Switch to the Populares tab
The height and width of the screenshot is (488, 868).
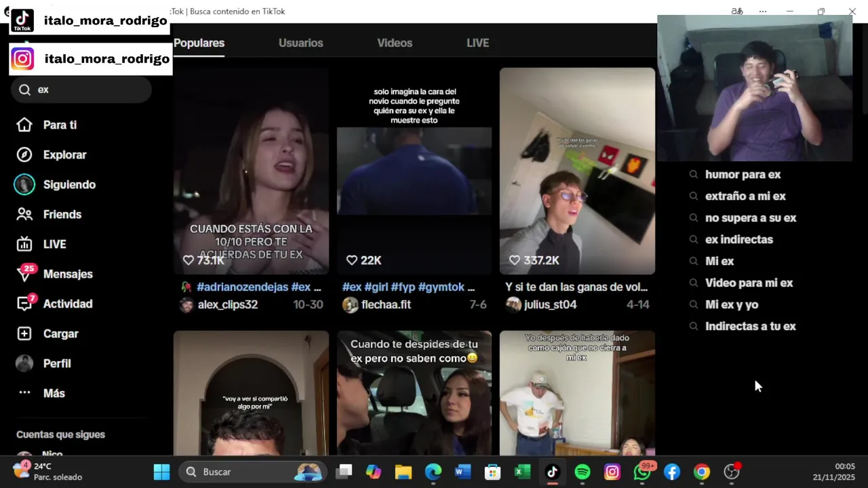[x=199, y=43]
